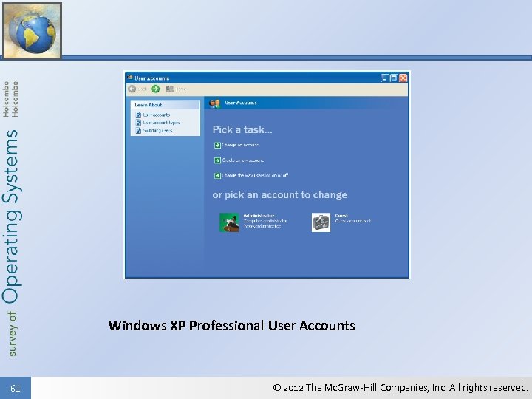The image size is (532, 399).
Task: Maximize the User Accounts window
Action: click(x=394, y=78)
